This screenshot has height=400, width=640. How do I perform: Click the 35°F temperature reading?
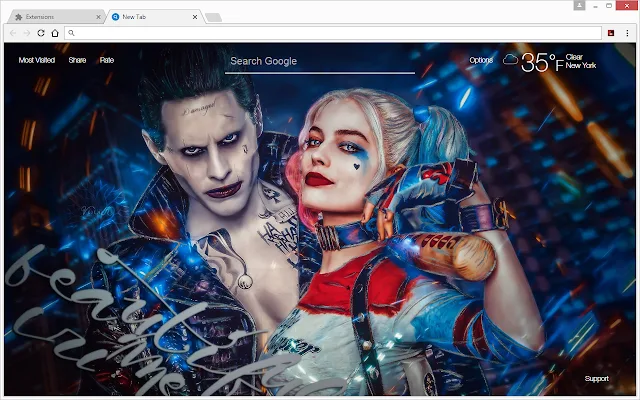pyautogui.click(x=542, y=62)
